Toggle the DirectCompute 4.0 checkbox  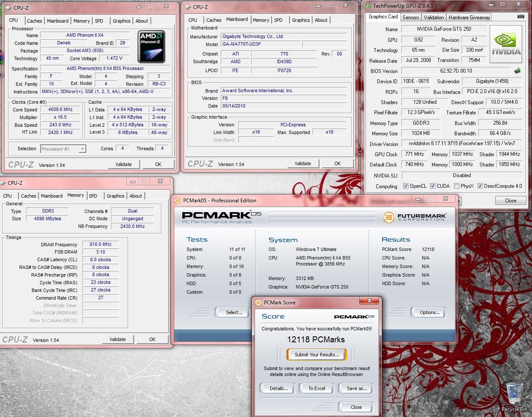pos(480,186)
